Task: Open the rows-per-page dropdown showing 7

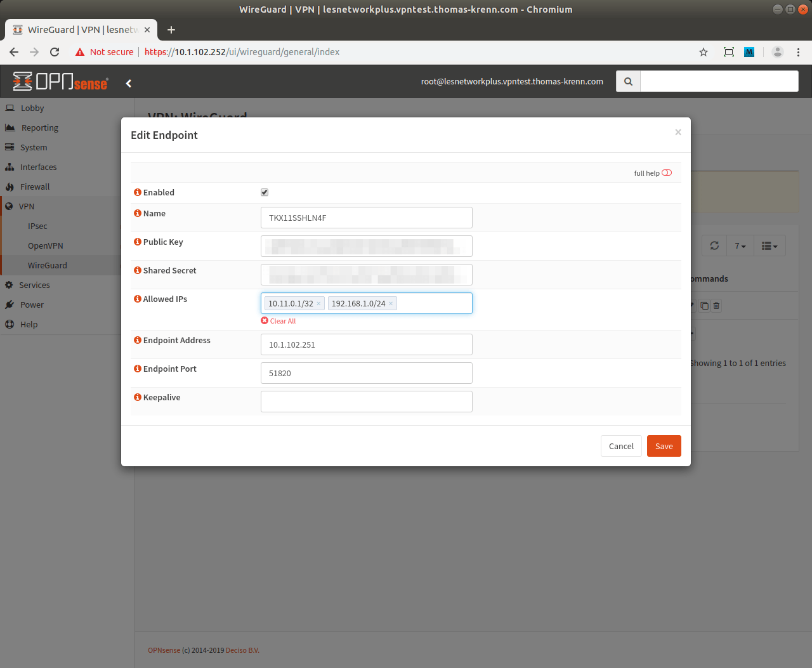Action: (x=740, y=246)
